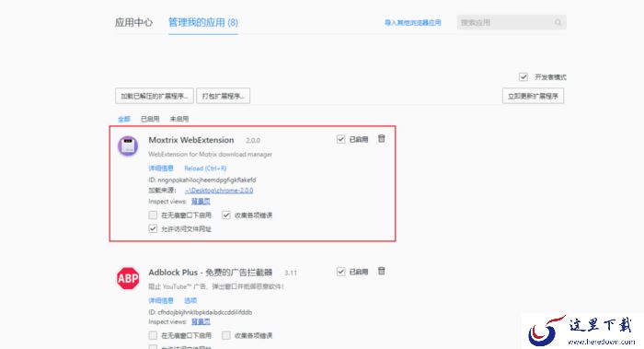Remove Adblock Plus using trash icon
The width and height of the screenshot is (644, 349).
click(x=382, y=272)
